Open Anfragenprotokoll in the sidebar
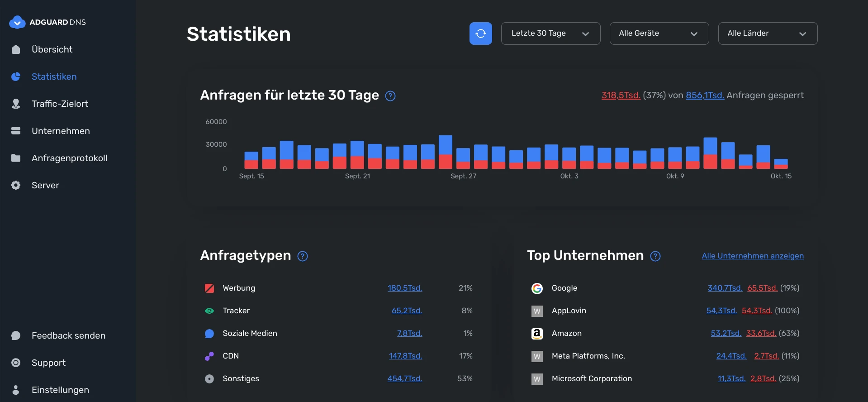This screenshot has height=402, width=868. click(x=70, y=158)
